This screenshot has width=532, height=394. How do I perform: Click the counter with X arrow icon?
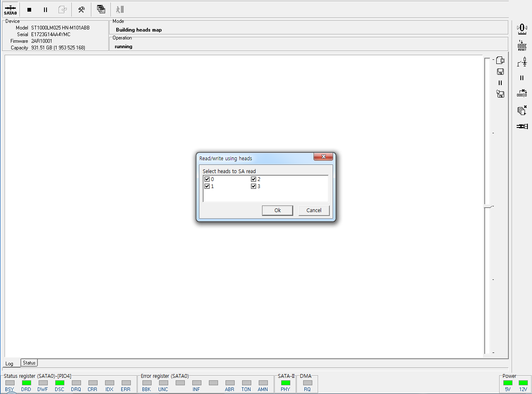522,93
